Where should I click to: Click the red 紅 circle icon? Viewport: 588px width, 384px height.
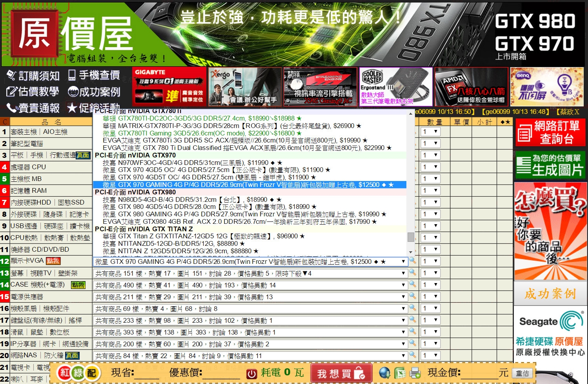(x=65, y=373)
